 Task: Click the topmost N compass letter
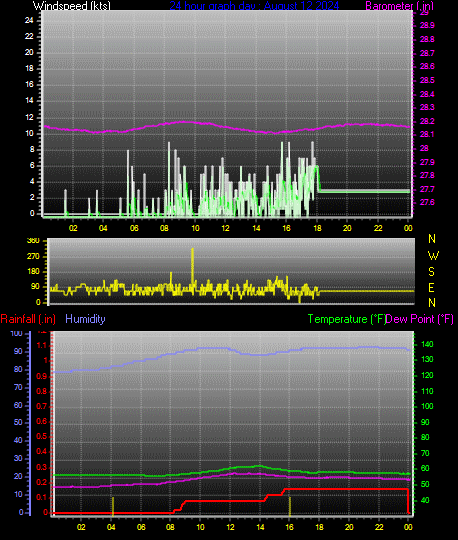click(432, 239)
